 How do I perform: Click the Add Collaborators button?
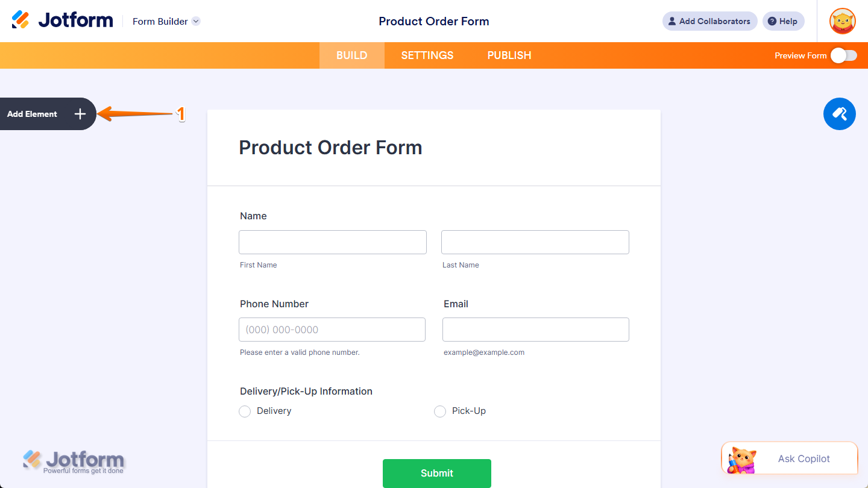click(709, 21)
